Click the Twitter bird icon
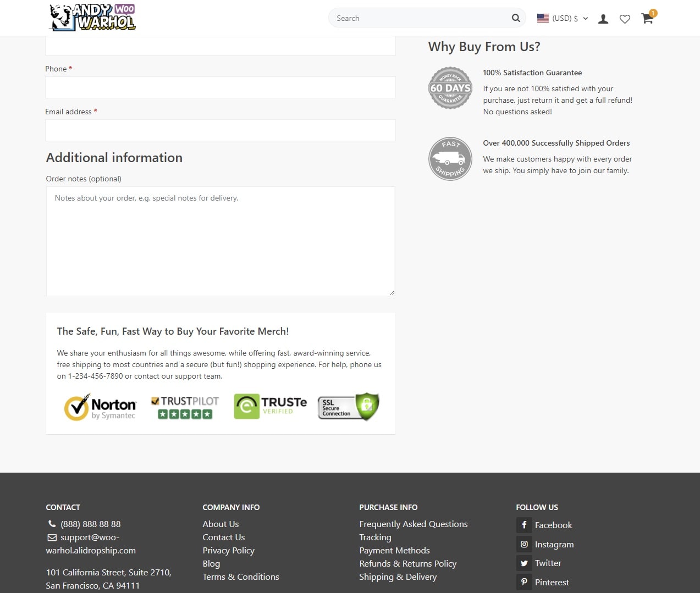Viewport: 700px width, 593px height. (524, 563)
